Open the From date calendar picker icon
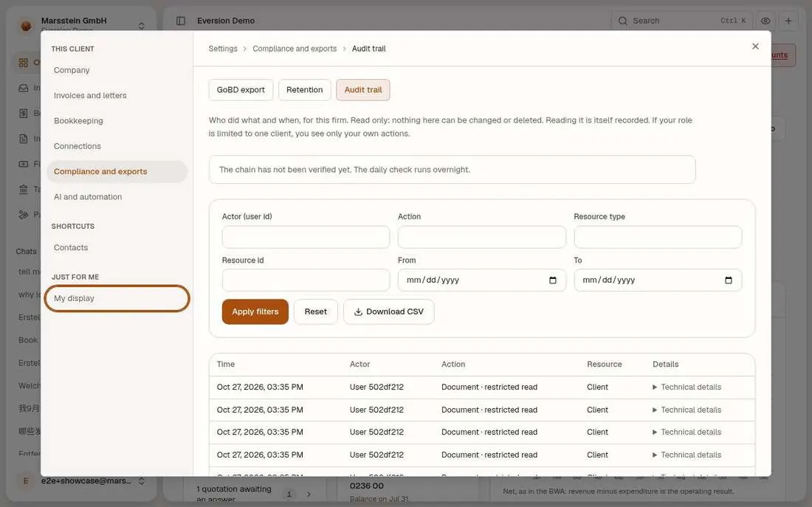Viewport: 812px width, 507px height. 553,280
